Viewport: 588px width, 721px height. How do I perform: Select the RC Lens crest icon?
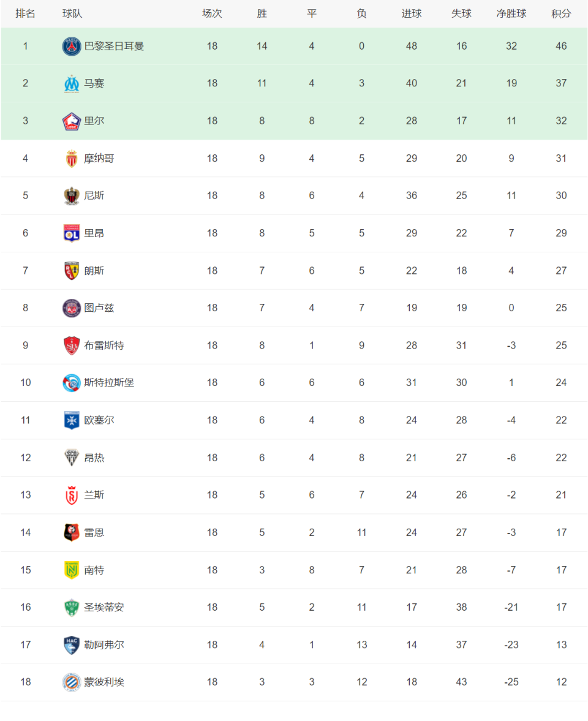click(x=71, y=271)
